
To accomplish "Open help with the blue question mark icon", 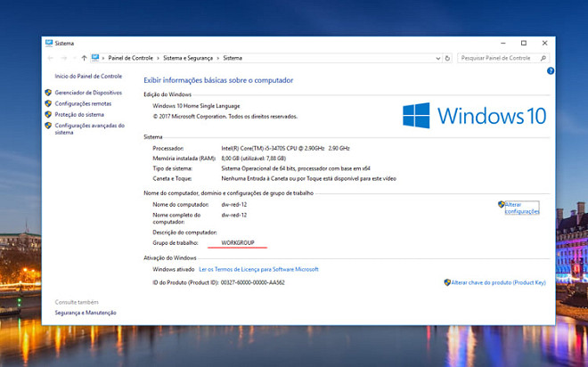I will pyautogui.click(x=550, y=71).
